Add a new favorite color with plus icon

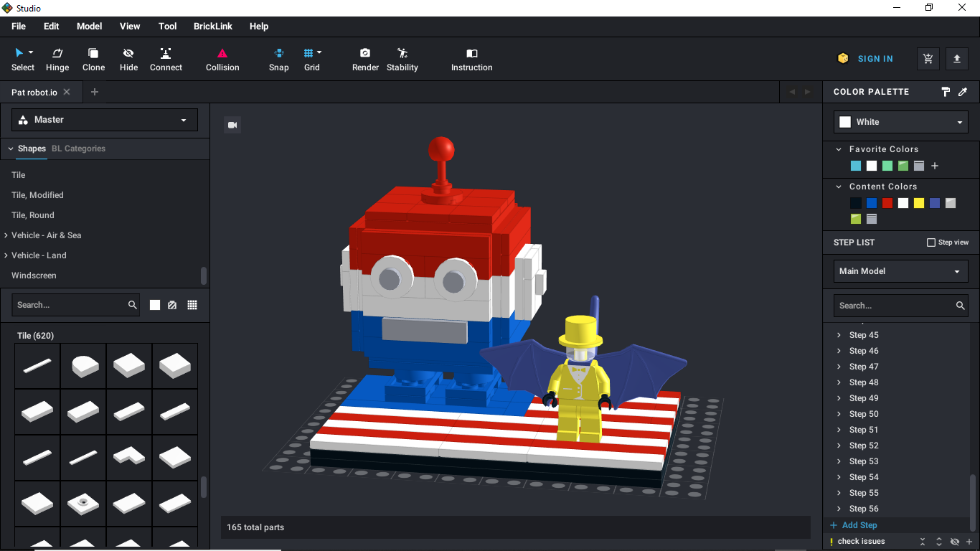pos(935,166)
